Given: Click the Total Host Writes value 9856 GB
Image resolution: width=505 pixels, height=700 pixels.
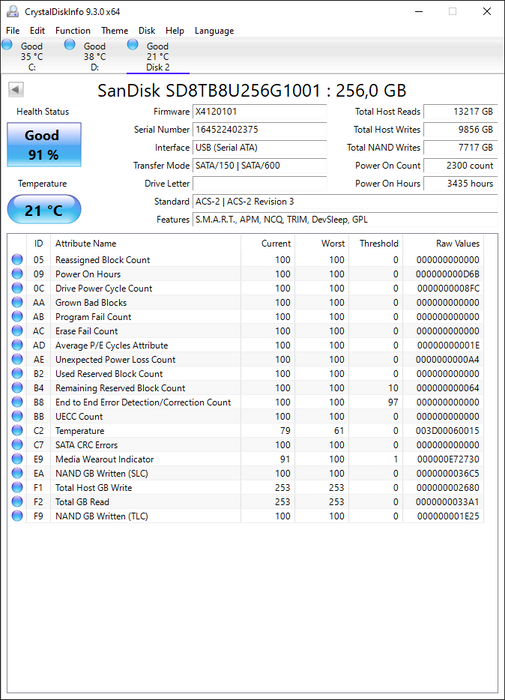Looking at the screenshot, I should pos(460,129).
